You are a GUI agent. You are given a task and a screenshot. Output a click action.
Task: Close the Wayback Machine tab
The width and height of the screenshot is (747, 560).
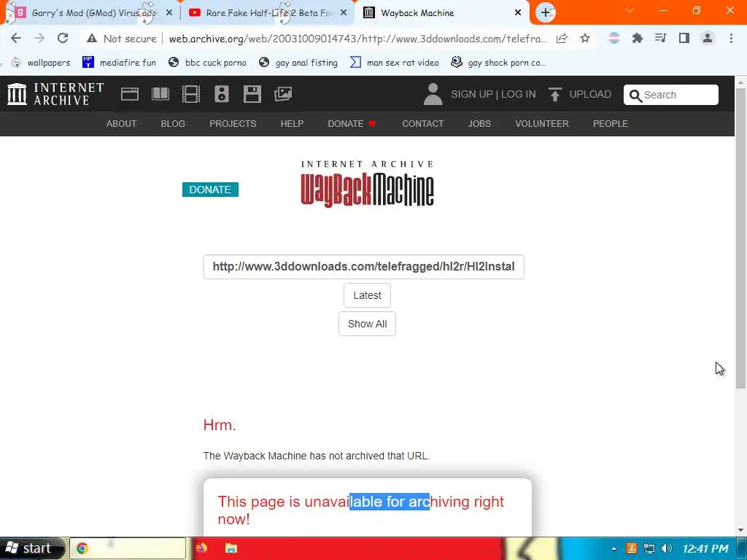click(518, 13)
